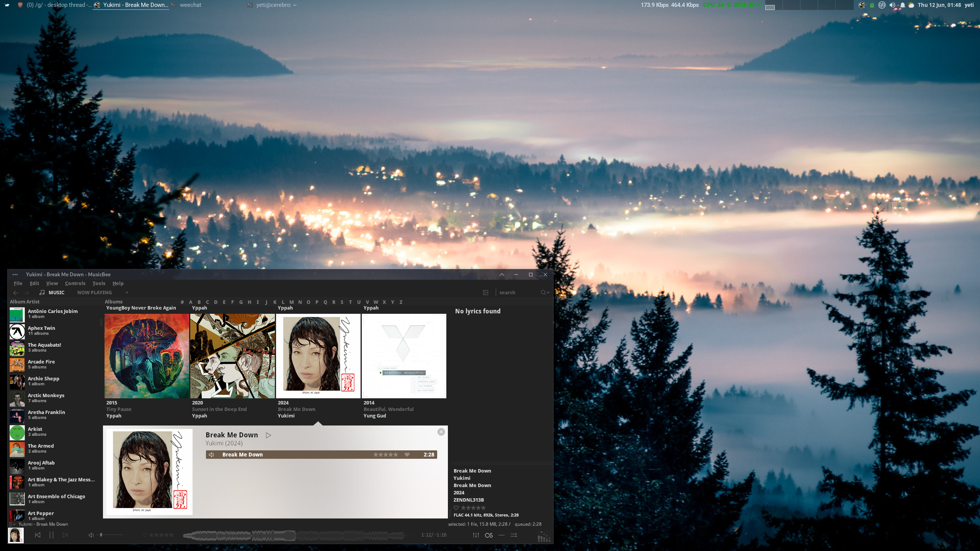Viewport: 980px width, 551px height.
Task: Jump to letter M in album index
Action: tap(292, 302)
